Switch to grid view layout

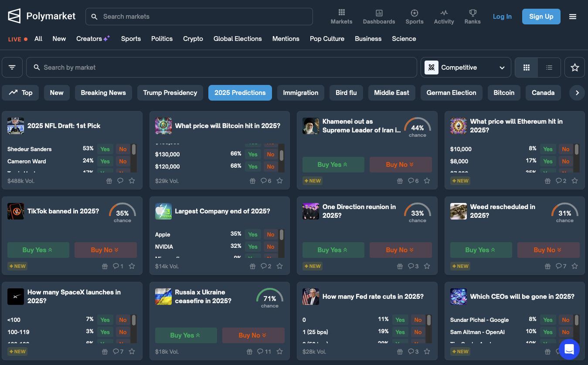coord(527,68)
